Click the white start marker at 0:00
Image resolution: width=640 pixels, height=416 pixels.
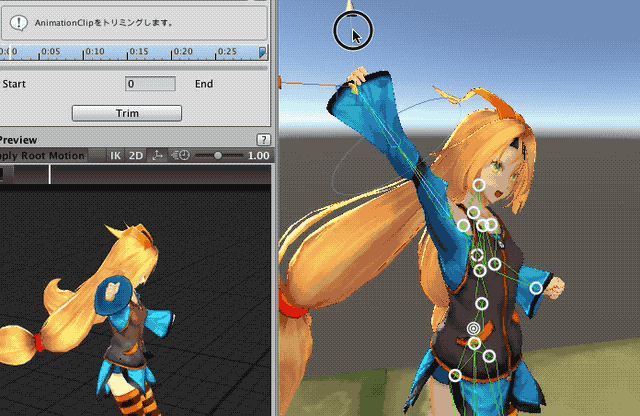coord(10,52)
